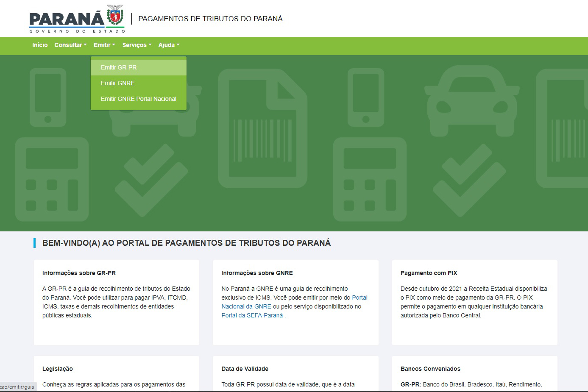
Task: Collapse the open Emitir dropdown
Action: [104, 45]
